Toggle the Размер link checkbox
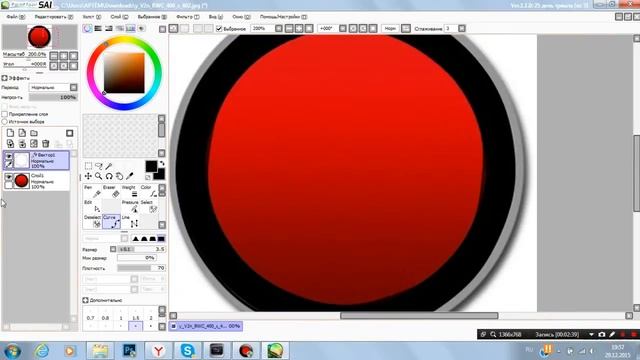This screenshot has height=360, width=640. 113,249
